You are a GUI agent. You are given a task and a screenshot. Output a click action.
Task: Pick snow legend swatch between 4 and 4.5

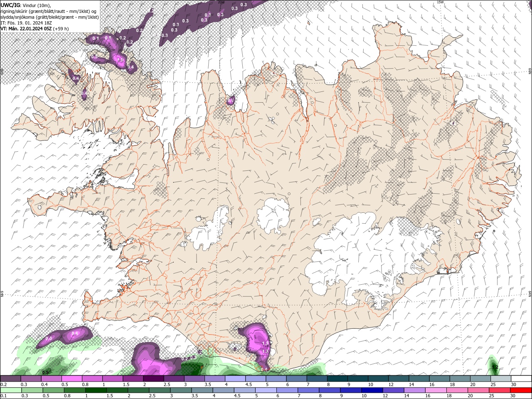tap(235, 378)
